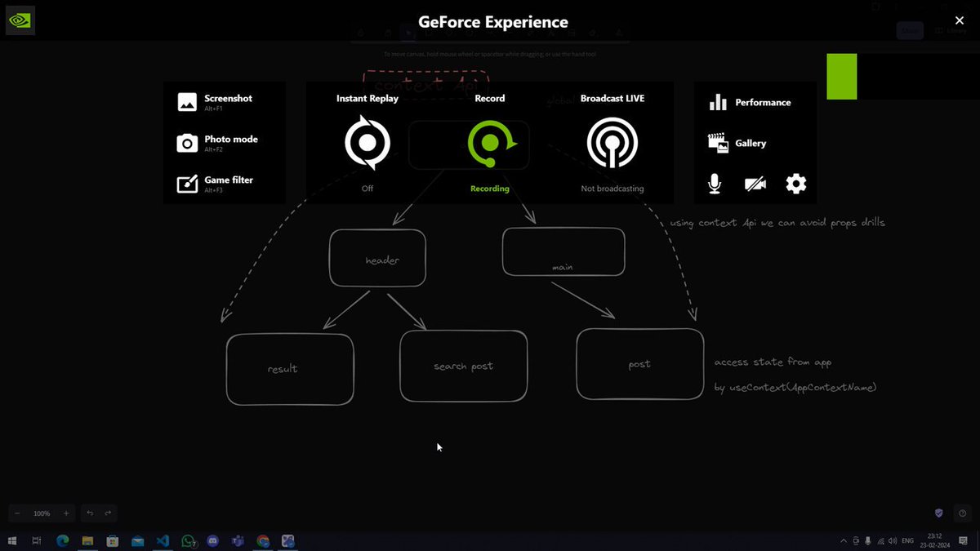The image size is (980, 551).
Task: Zoom in on the Excalidraw canvas behind
Action: pyautogui.click(x=66, y=513)
